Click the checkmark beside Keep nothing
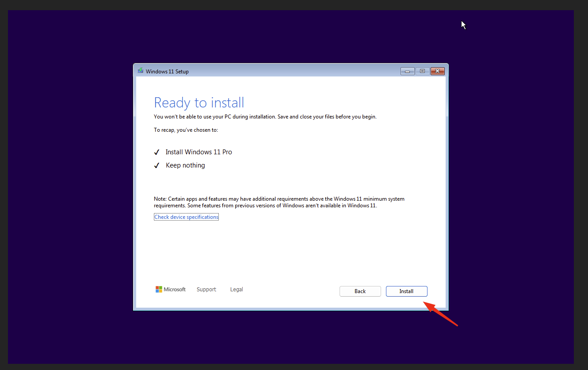Screen dimensions: 588x370 157,165
